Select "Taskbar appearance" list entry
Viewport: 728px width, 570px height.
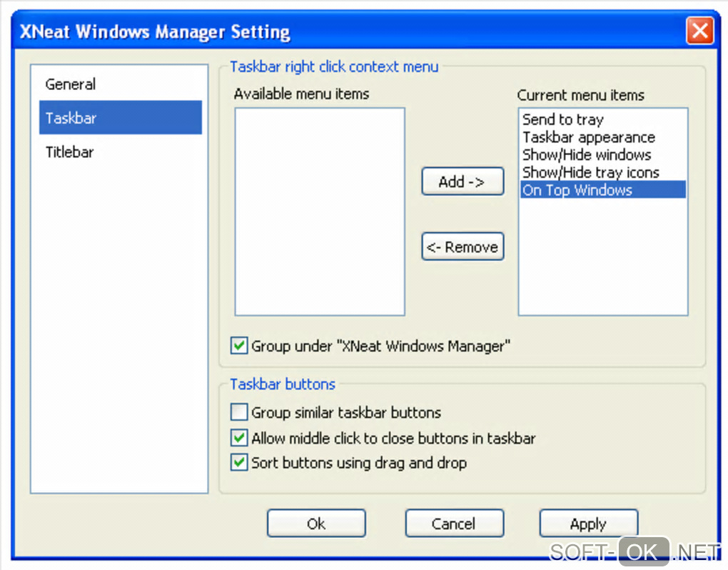coord(602,137)
